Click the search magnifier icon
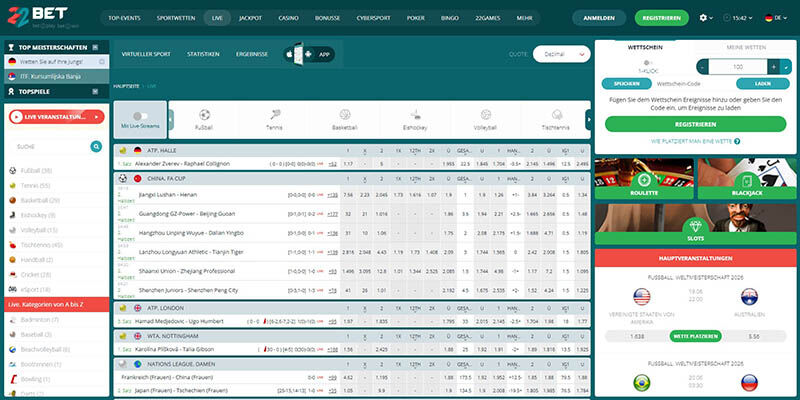The image size is (800, 400). [96, 146]
